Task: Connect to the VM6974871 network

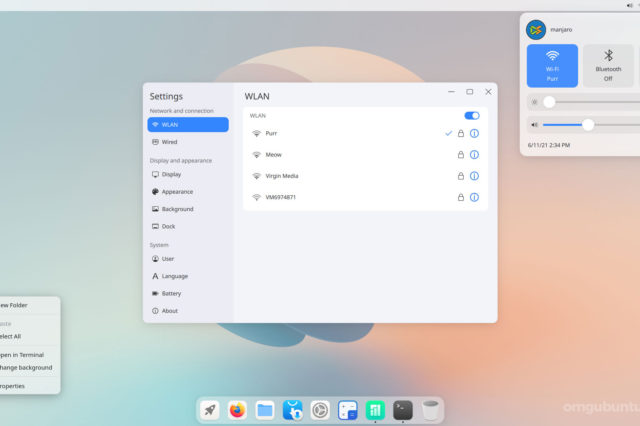Action: tap(281, 197)
